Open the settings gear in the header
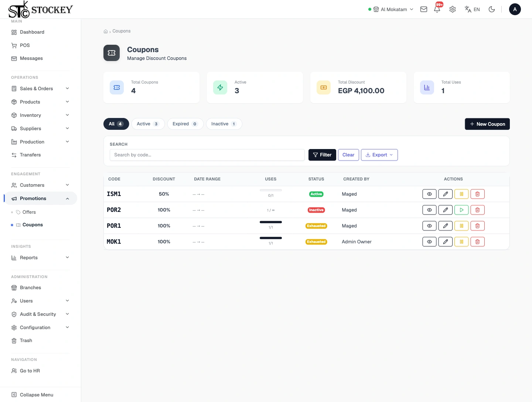The height and width of the screenshot is (402, 532). point(453,9)
